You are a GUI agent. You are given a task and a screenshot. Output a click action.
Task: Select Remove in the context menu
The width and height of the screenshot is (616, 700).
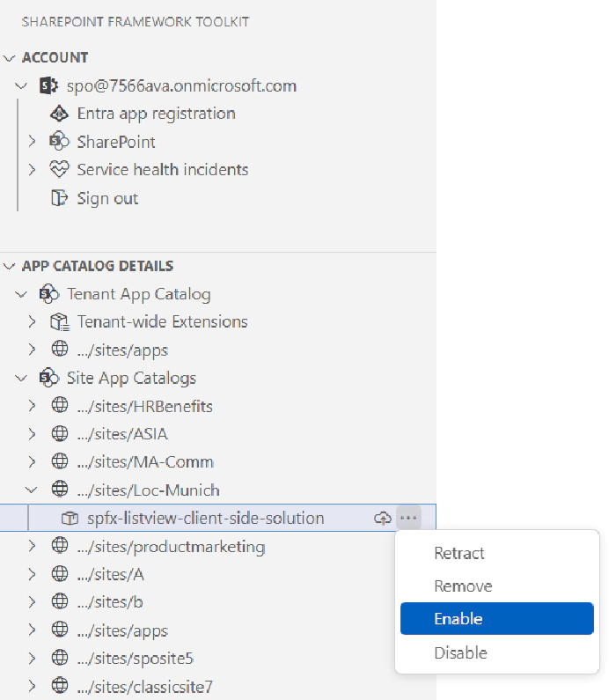463,586
